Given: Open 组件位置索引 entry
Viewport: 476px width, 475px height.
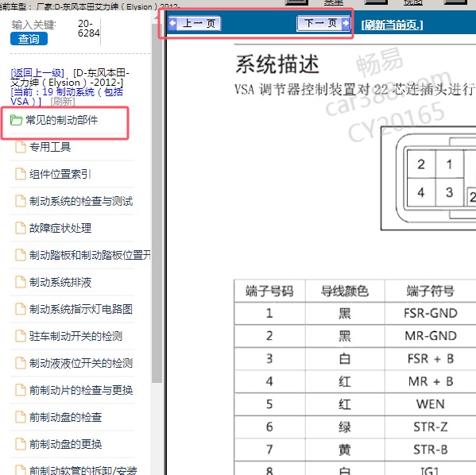Looking at the screenshot, I should 60,174.
